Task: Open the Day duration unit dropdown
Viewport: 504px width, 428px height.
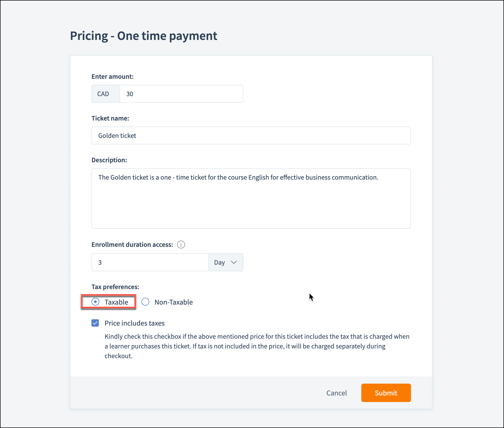Action: point(225,262)
